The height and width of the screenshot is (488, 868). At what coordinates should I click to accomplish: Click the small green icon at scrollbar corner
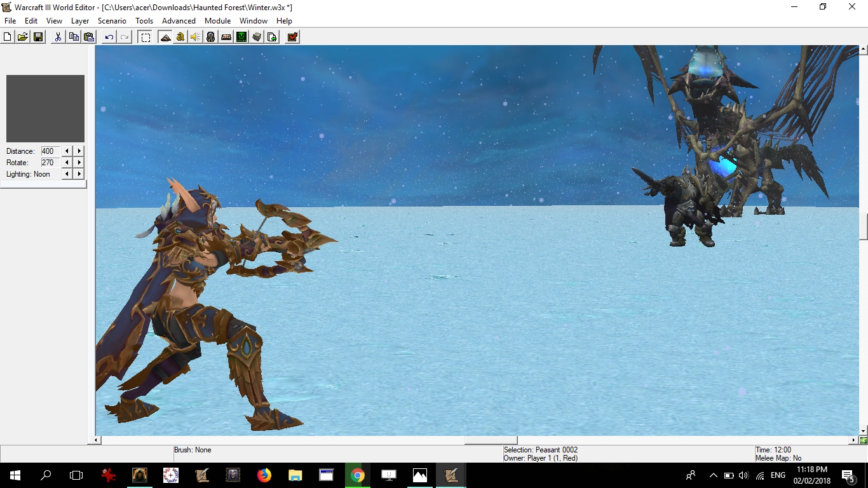864,440
